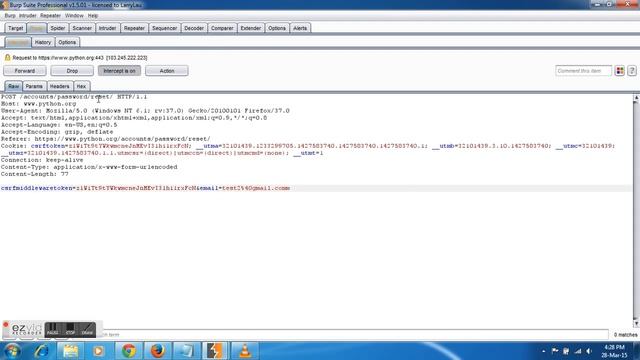Open Windows Media Player from the taskbar
The image size is (640, 360).
pyautogui.click(x=98, y=351)
